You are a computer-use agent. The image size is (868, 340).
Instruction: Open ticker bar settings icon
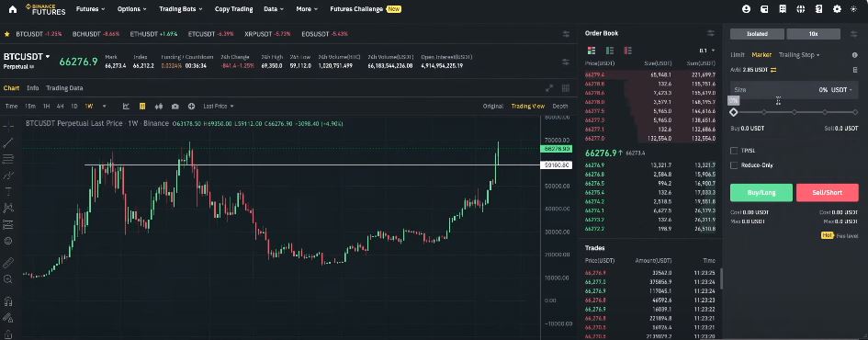pos(566,34)
